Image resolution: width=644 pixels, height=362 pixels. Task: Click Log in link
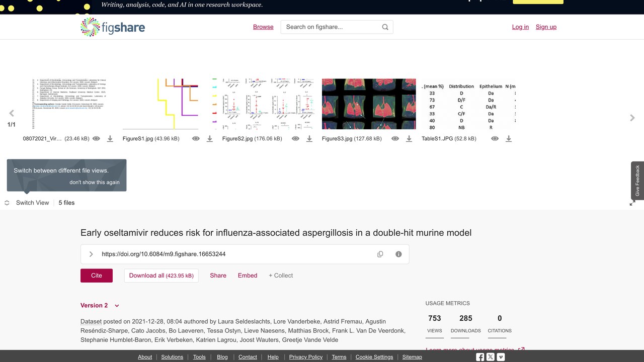[520, 27]
